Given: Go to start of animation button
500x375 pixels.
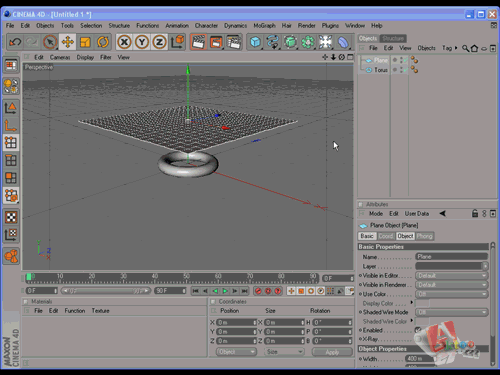Looking at the screenshot, I should click(x=196, y=291).
